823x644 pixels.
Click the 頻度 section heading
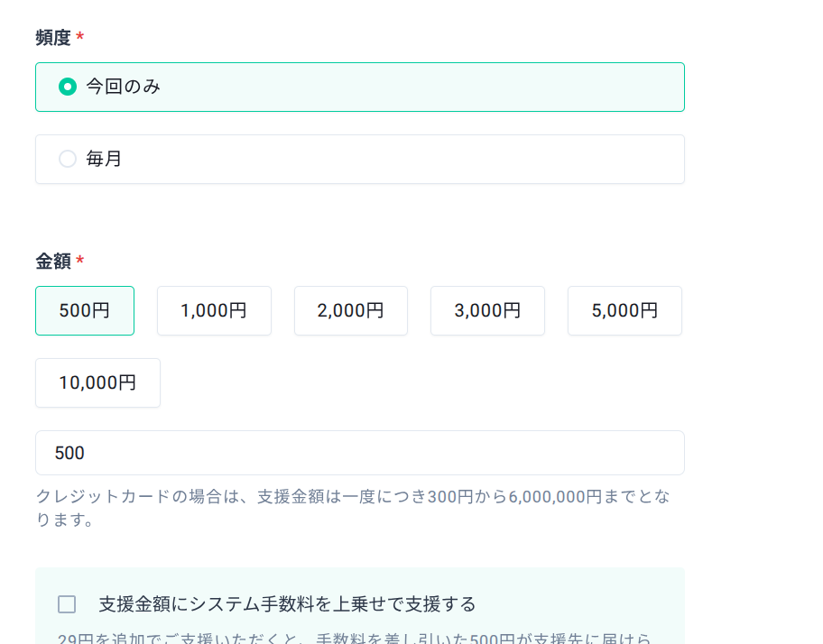(x=52, y=38)
